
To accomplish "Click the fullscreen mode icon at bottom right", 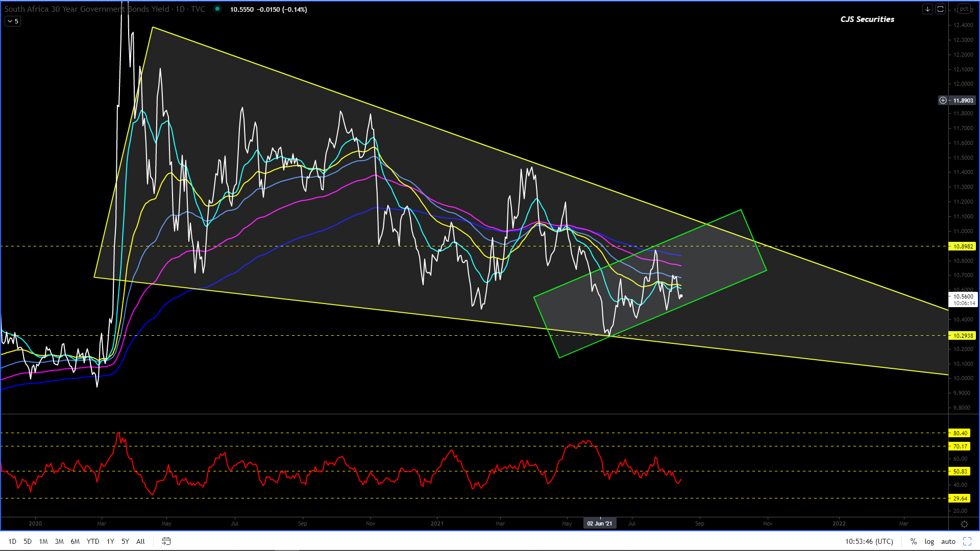I will [x=967, y=541].
